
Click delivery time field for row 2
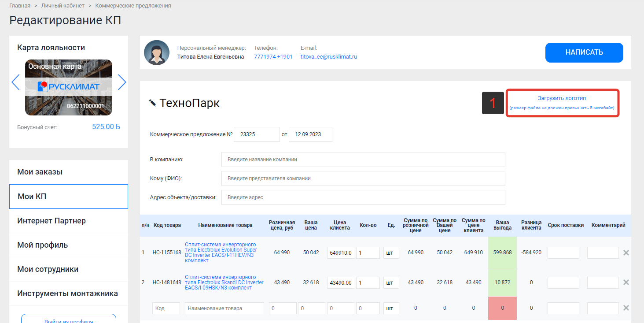point(563,282)
